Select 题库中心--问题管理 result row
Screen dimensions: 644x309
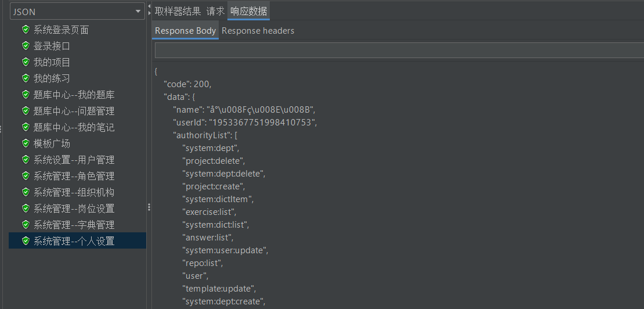tap(74, 110)
